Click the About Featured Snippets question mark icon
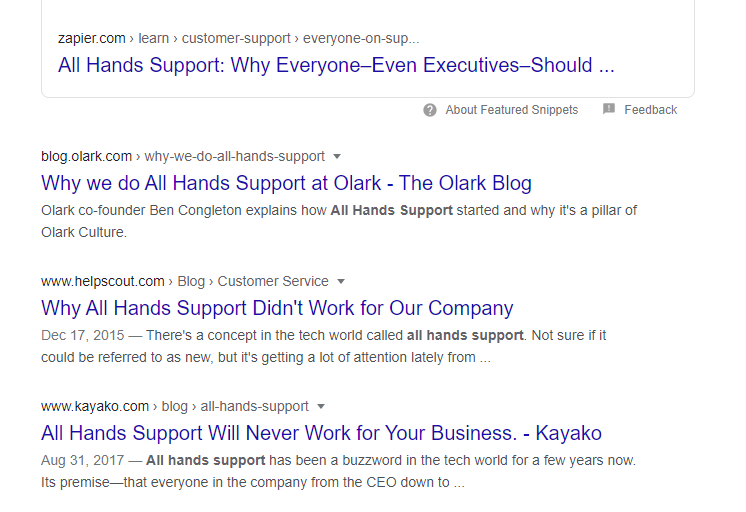746x512 pixels. (430, 110)
